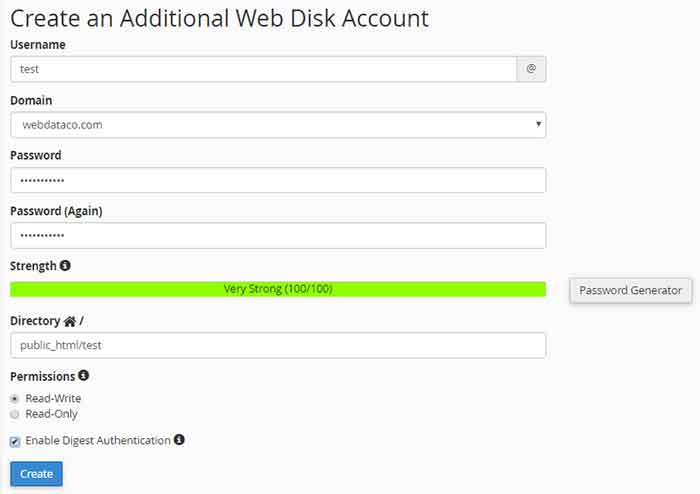Click the @ symbol beside username field

pyautogui.click(x=531, y=69)
